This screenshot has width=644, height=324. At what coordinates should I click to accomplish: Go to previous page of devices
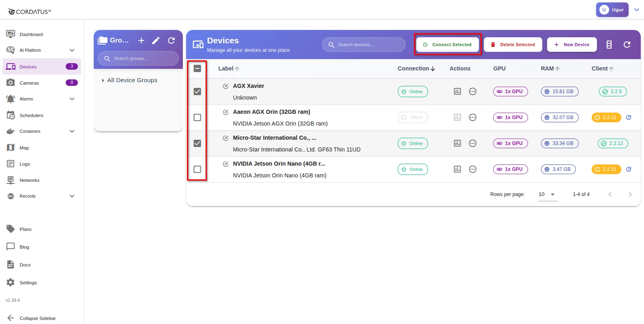(x=610, y=194)
